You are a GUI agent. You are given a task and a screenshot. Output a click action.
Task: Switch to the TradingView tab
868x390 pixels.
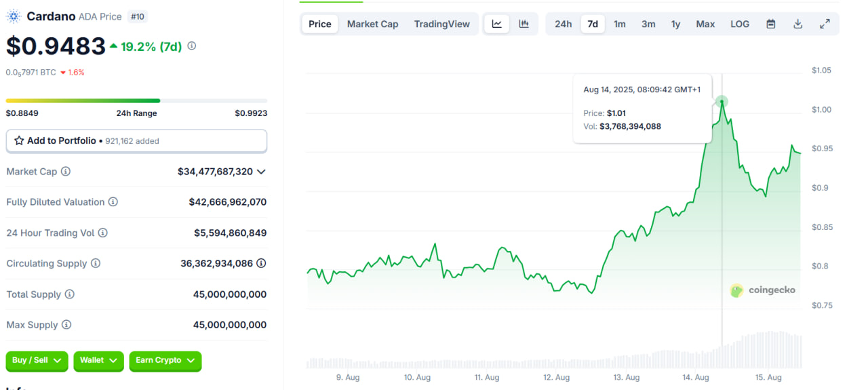click(441, 24)
